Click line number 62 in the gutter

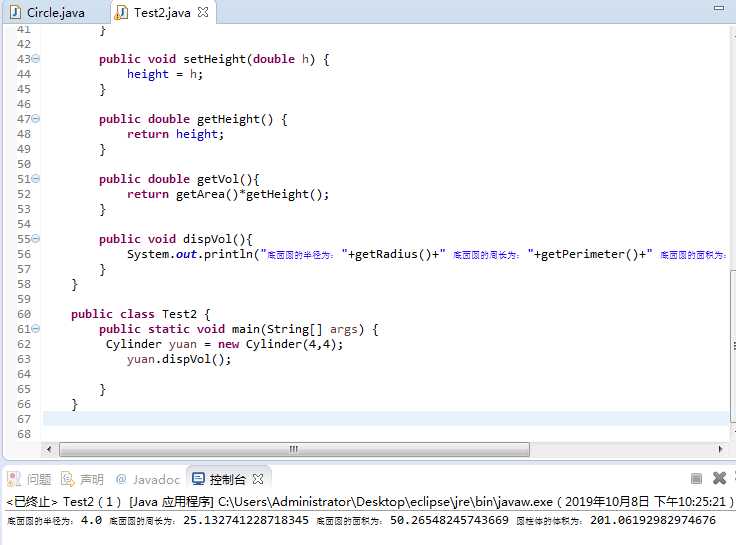click(24, 344)
